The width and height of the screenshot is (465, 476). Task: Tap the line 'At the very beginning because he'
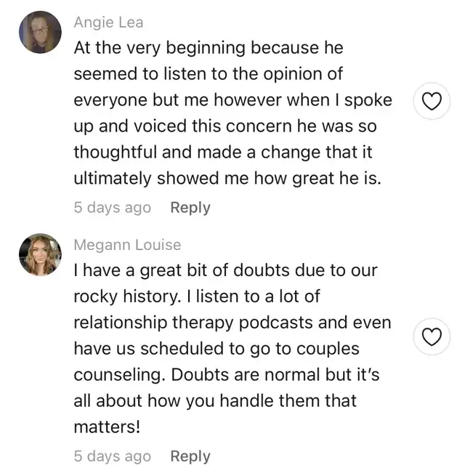[x=209, y=48]
